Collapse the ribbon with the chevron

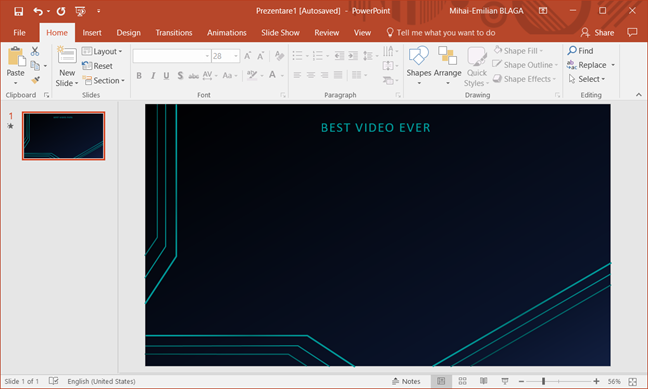638,95
